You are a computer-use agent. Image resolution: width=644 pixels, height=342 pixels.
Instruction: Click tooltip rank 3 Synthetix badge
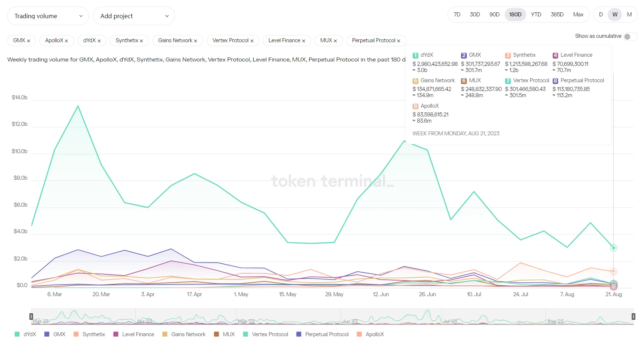coord(508,55)
